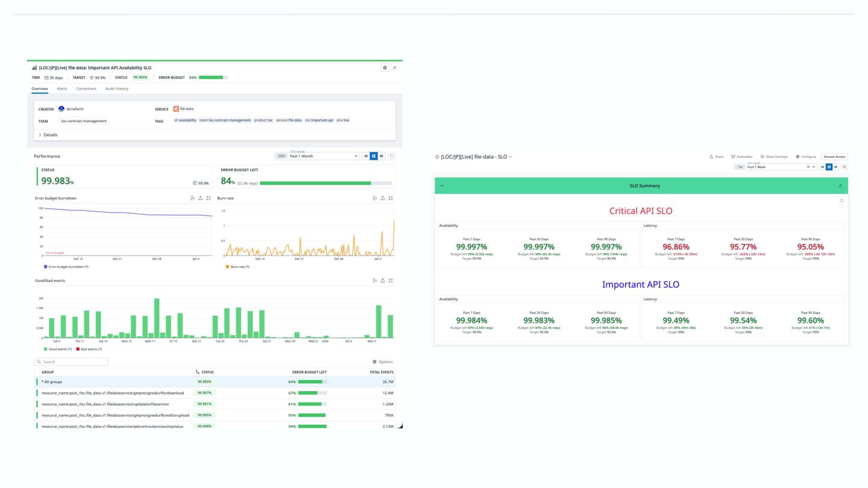Step time range backward in Performance section

point(366,156)
